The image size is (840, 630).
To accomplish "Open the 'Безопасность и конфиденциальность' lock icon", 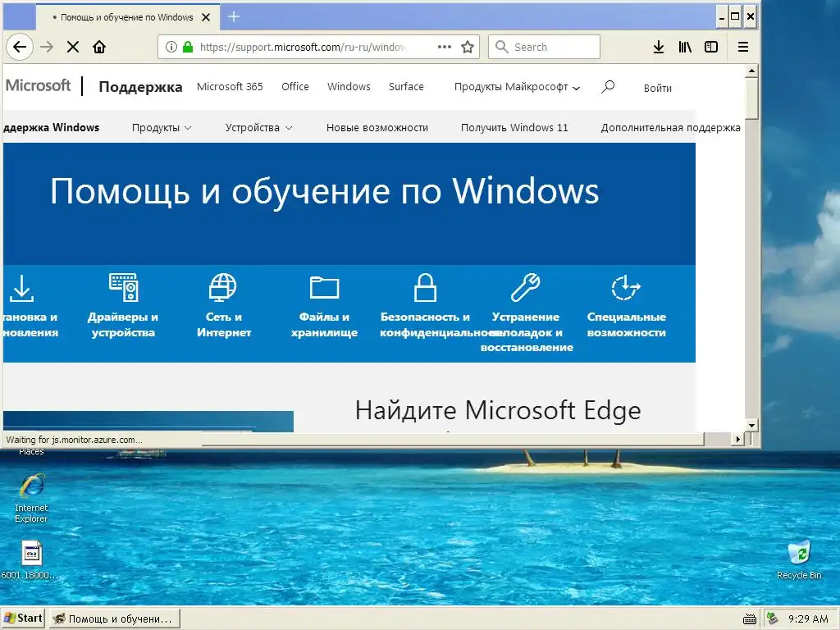I will click(426, 288).
